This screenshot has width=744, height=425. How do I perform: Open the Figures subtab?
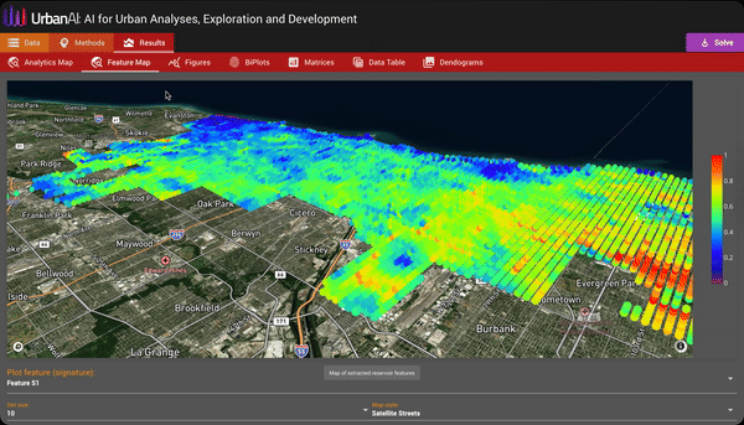point(189,62)
